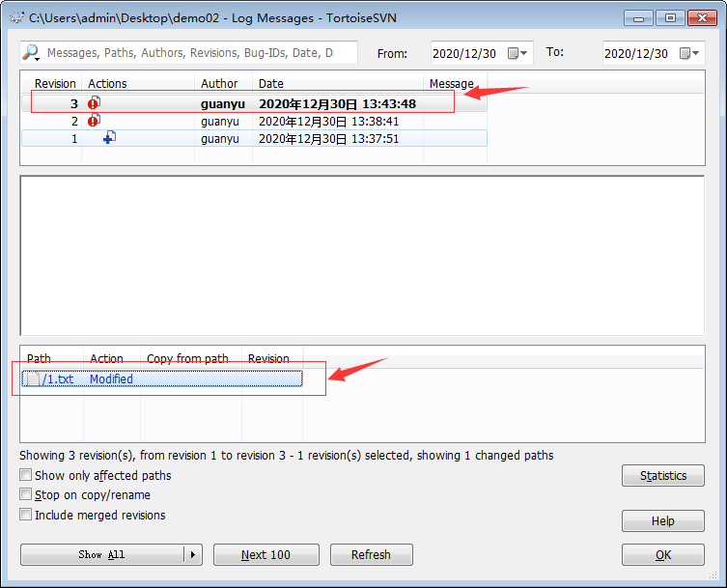This screenshot has width=727, height=588.
Task: Click author guanyu in revision 3 row
Action: (223, 104)
